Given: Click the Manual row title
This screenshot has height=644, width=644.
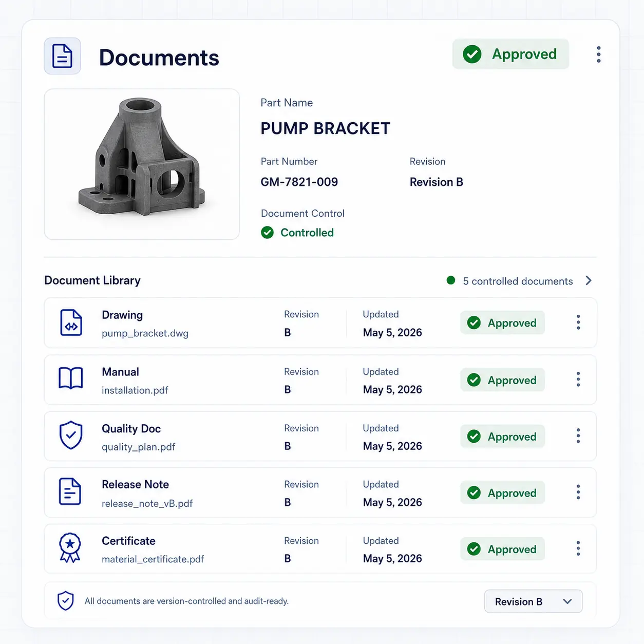Looking at the screenshot, I should pyautogui.click(x=121, y=372).
